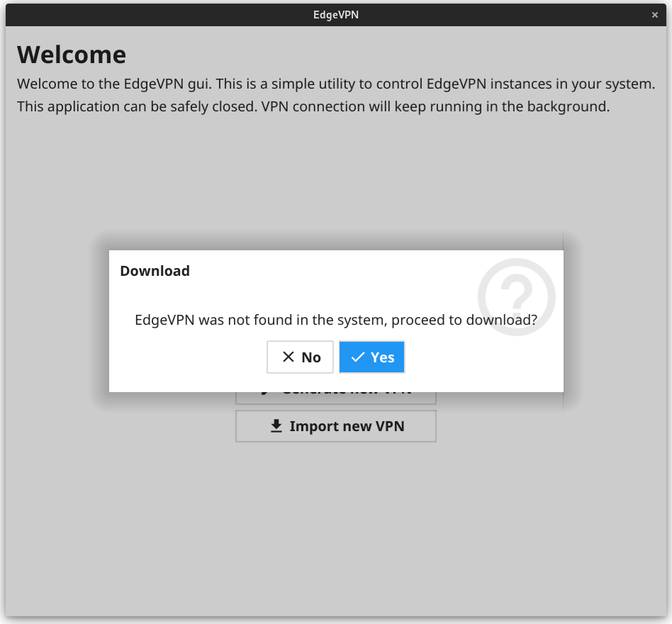Dismiss the prompt using the No option
Viewport: 672px width, 624px height.
[300, 357]
